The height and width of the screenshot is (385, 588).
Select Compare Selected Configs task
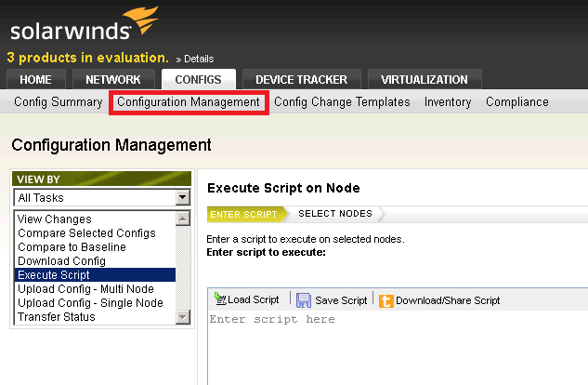[95, 233]
